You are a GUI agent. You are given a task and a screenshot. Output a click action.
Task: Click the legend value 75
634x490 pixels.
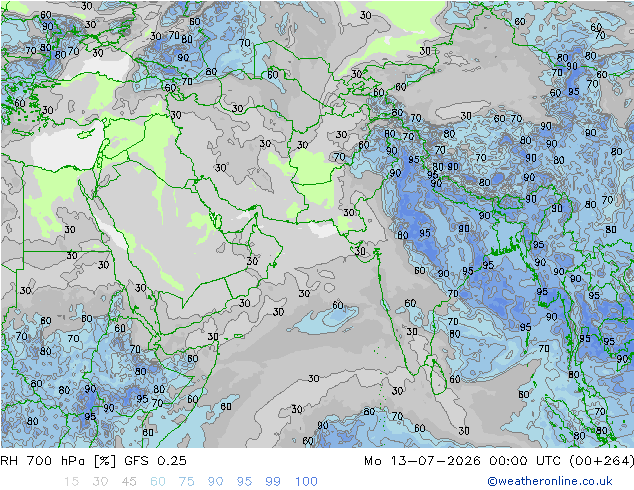point(186,482)
